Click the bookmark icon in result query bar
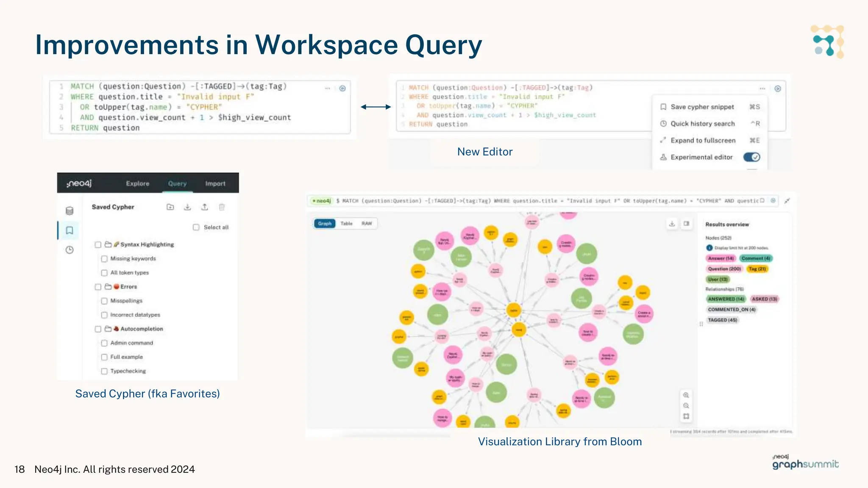The height and width of the screenshot is (488, 868). click(762, 200)
